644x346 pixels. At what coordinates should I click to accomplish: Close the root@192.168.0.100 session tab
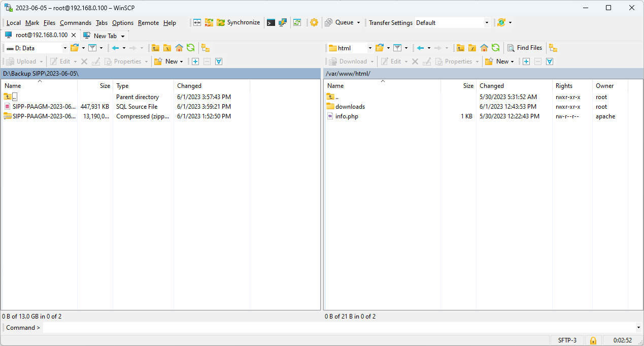[x=74, y=35]
